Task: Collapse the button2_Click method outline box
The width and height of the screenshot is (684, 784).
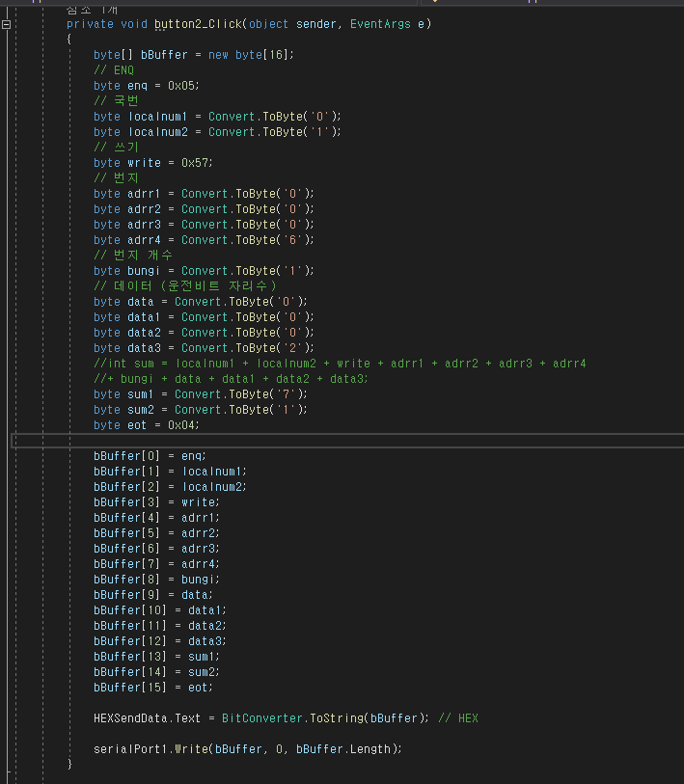Action: coord(6,24)
